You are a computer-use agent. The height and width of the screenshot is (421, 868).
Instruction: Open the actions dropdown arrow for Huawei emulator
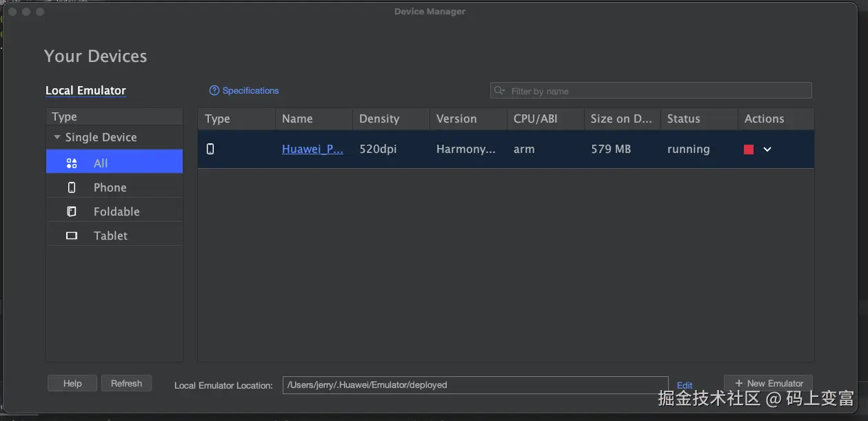coord(767,150)
